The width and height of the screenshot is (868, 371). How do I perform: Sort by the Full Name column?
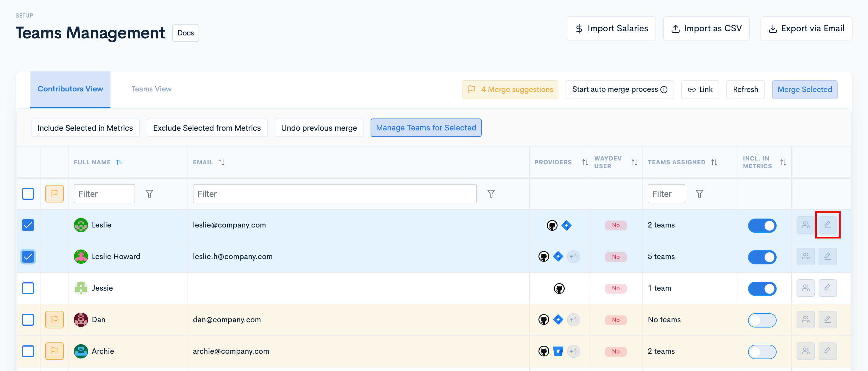tap(119, 162)
